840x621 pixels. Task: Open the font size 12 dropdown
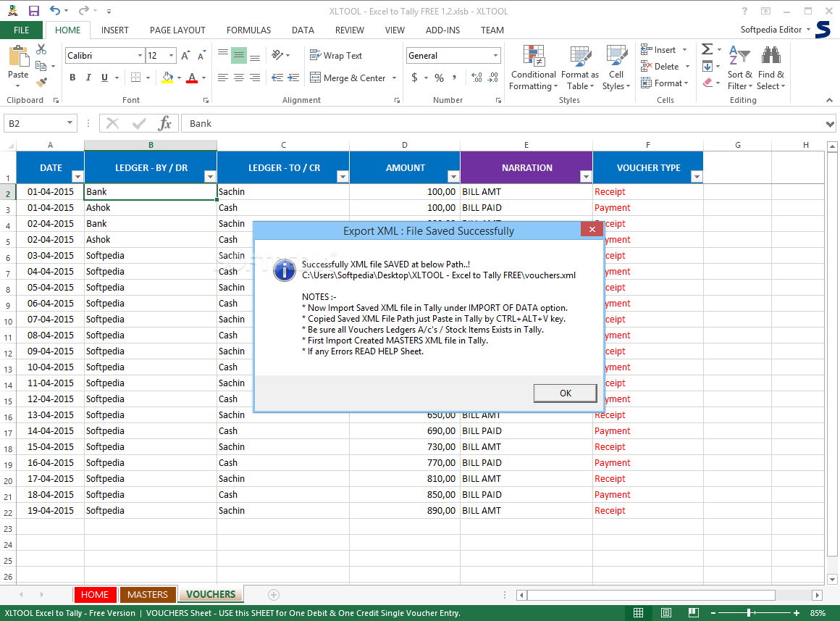coord(171,55)
